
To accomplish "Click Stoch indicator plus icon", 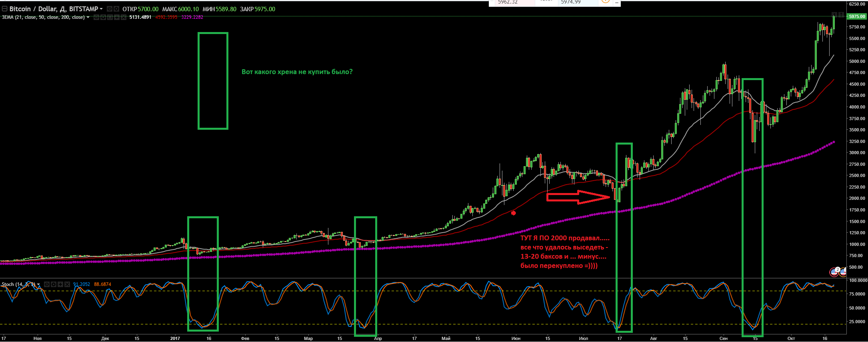I will point(60,284).
